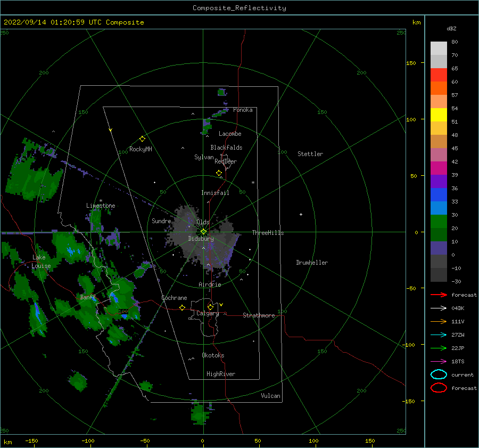The height and width of the screenshot is (448, 479).
Task: Click the Drumheller label
Action: point(312,263)
